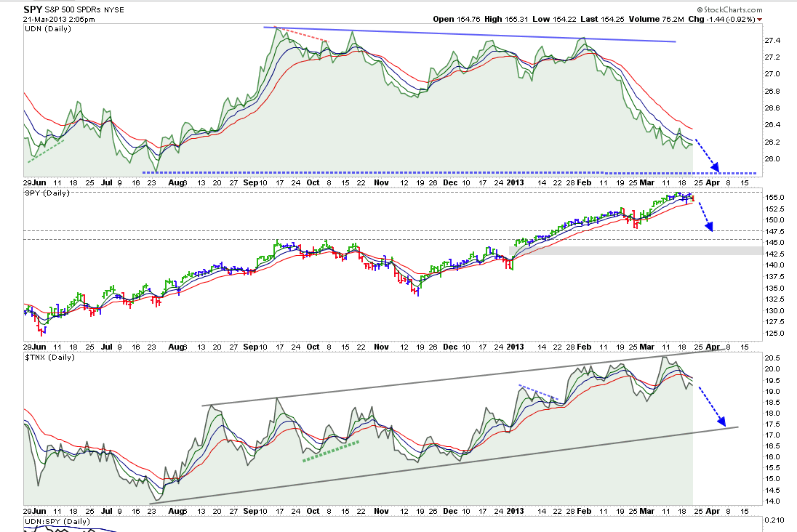Click the 26.0 price axis label
This screenshot has width=797, height=532.
click(x=772, y=159)
